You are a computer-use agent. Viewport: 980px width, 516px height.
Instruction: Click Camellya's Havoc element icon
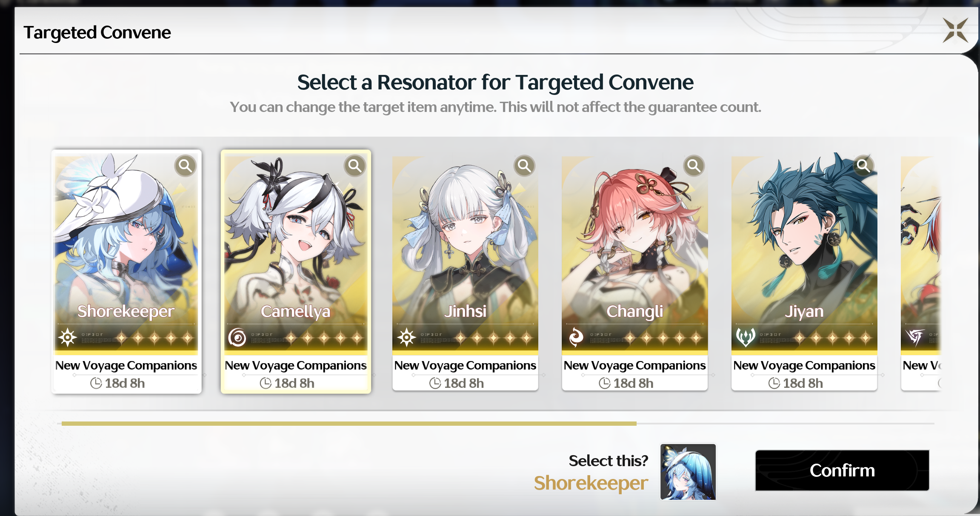coord(237,338)
